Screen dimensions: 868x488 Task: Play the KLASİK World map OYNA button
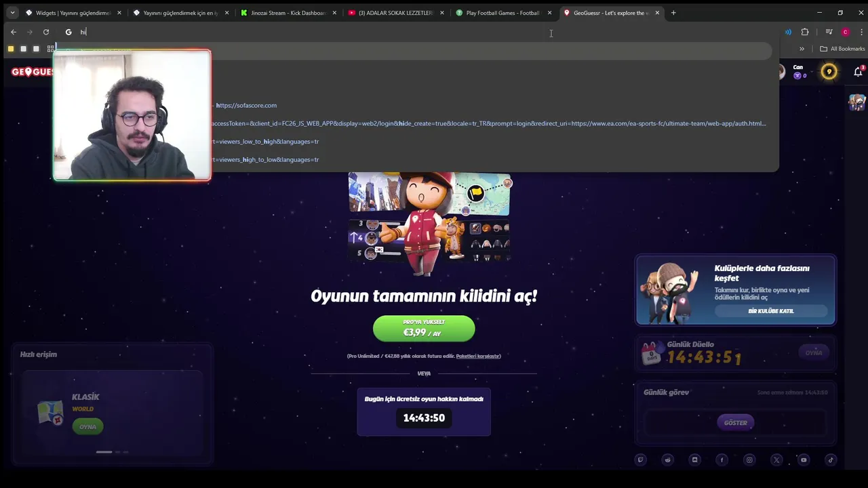[x=87, y=426]
